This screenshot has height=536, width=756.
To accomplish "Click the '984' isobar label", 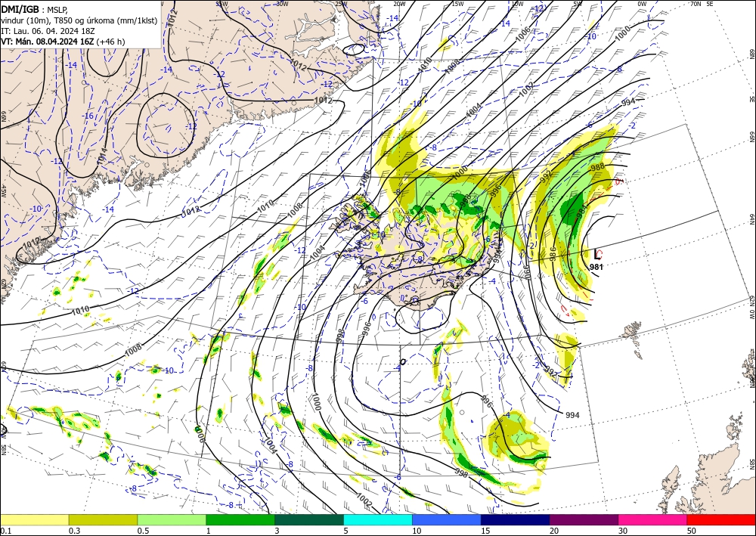I will point(582,210).
